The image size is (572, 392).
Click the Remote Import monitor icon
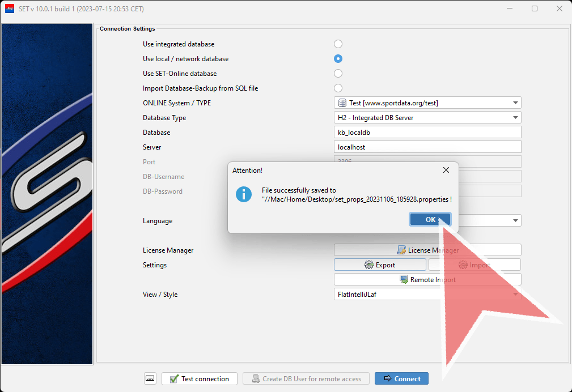404,279
